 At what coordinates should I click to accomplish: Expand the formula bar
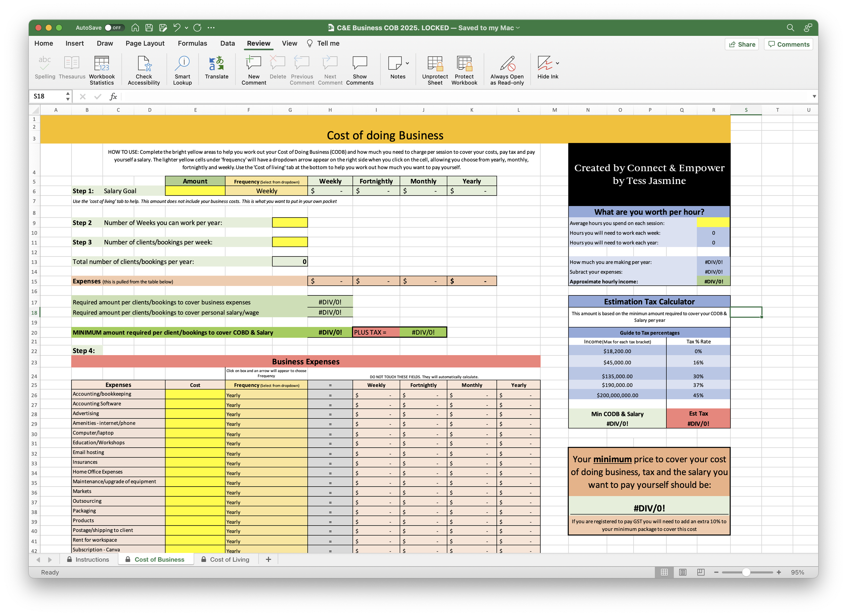814,96
